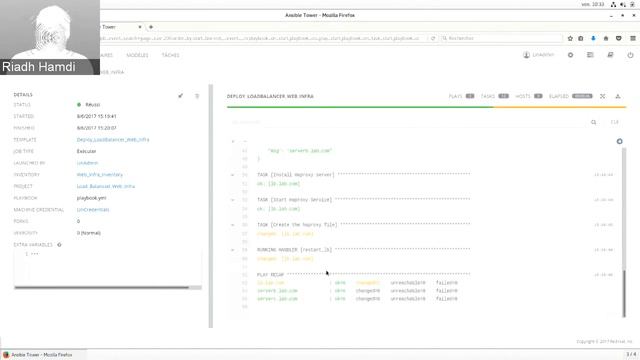Screen dimensions: 640x360
Task: Collapse TASK Create the Haproxy file section
Action: [x=233, y=224]
